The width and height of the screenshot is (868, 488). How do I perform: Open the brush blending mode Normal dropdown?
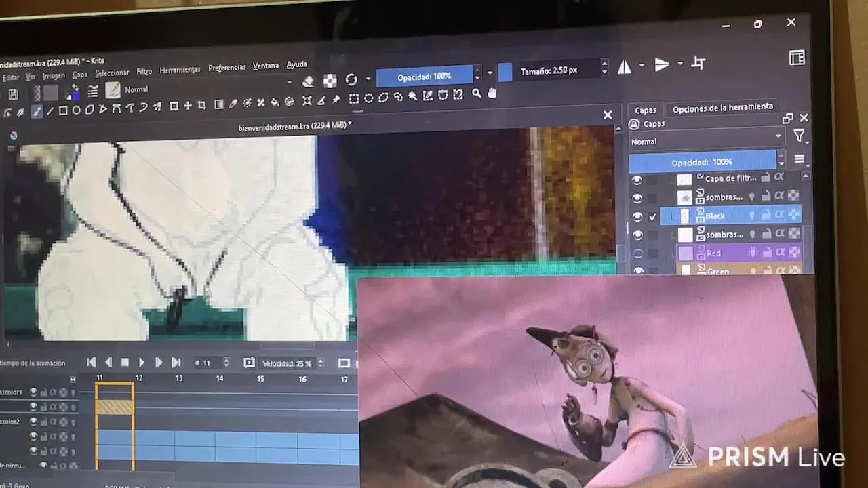[x=208, y=86]
